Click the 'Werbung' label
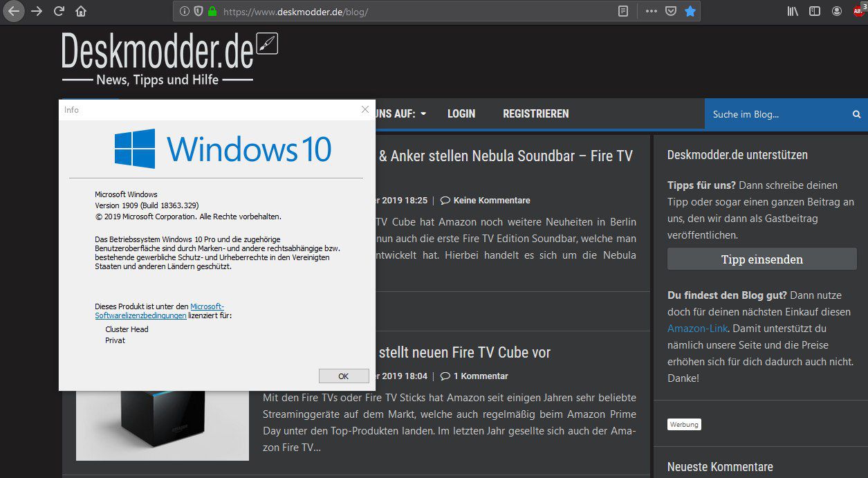This screenshot has width=868, height=478. pos(684,424)
